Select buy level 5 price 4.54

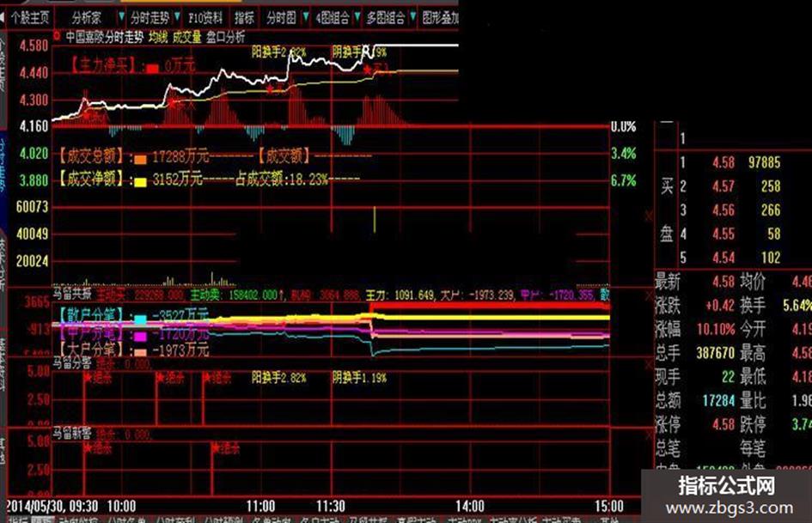[723, 258]
